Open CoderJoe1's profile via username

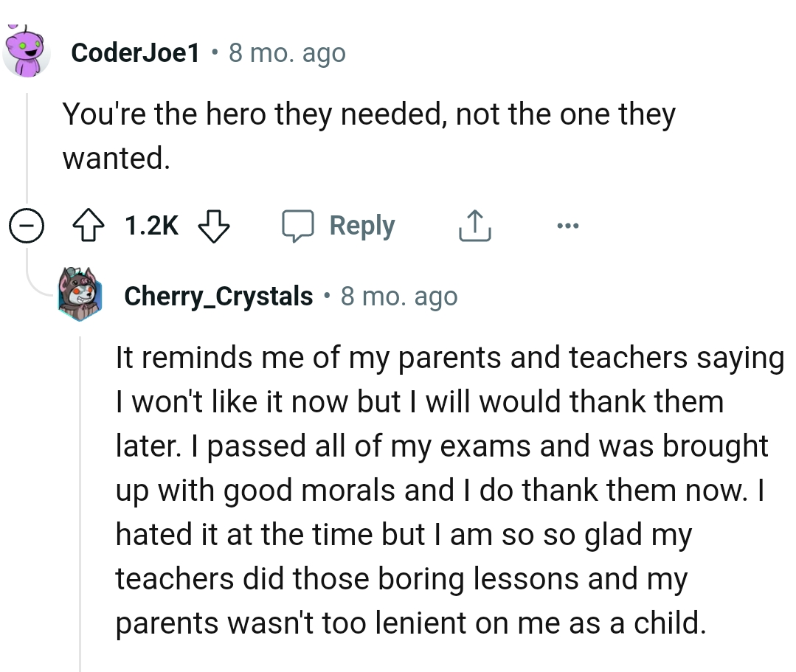[x=136, y=52]
